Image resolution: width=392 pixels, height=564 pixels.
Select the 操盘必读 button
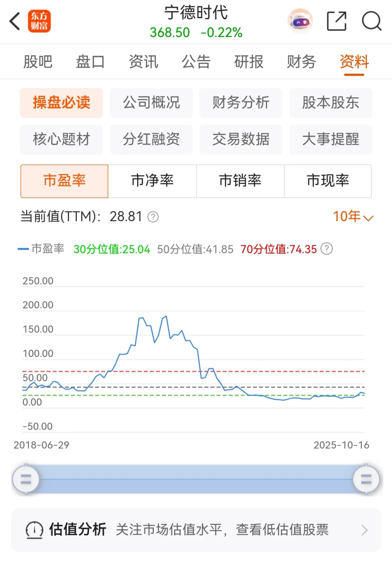[61, 103]
